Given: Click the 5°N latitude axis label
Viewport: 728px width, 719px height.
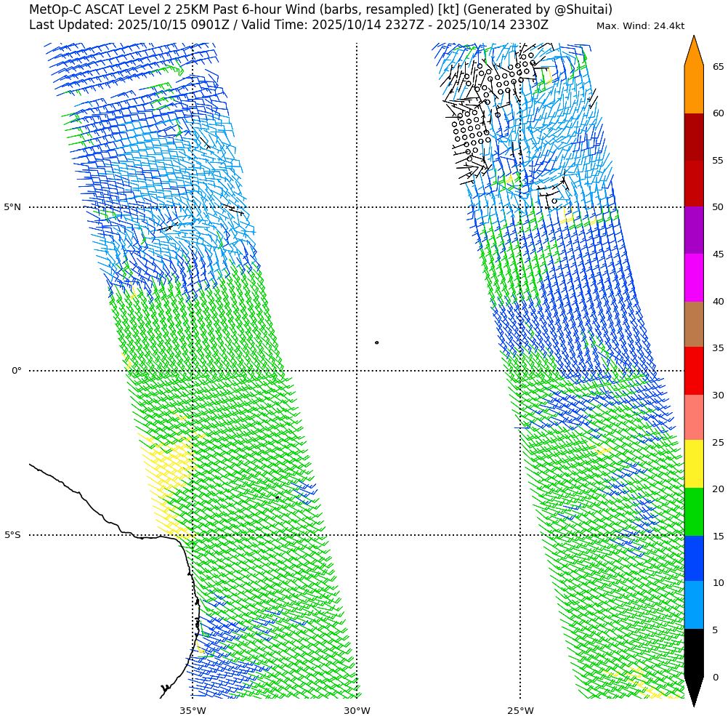Looking at the screenshot, I should [12, 207].
